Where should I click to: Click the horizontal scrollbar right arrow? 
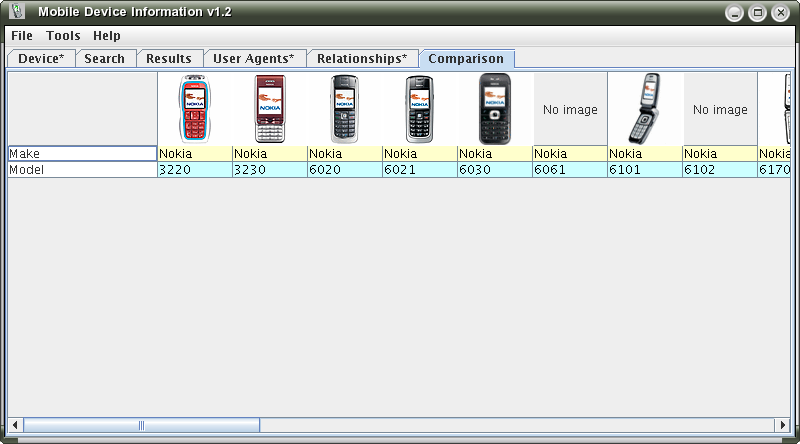click(x=783, y=425)
